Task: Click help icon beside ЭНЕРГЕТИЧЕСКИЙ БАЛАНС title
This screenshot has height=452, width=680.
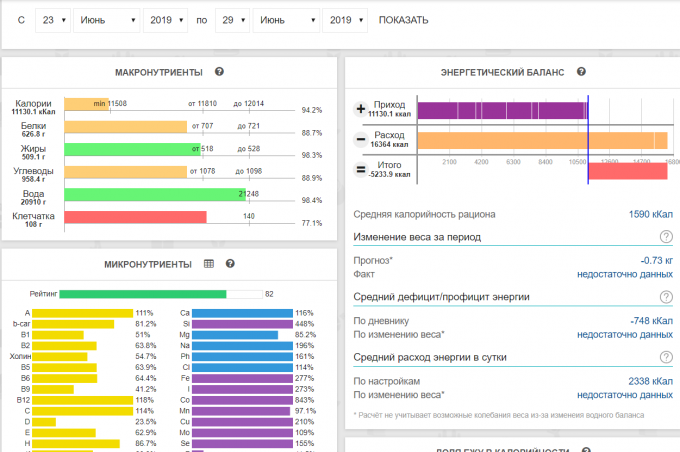Action: pos(581,72)
